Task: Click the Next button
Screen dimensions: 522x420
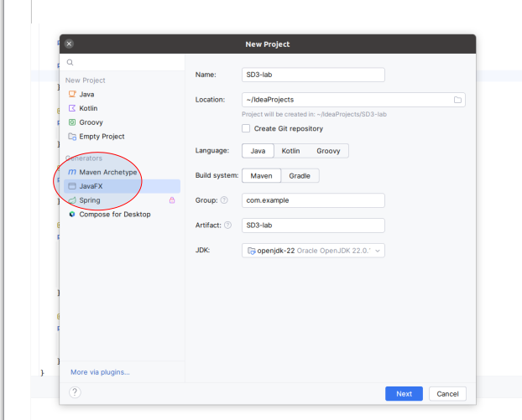Action: point(405,394)
